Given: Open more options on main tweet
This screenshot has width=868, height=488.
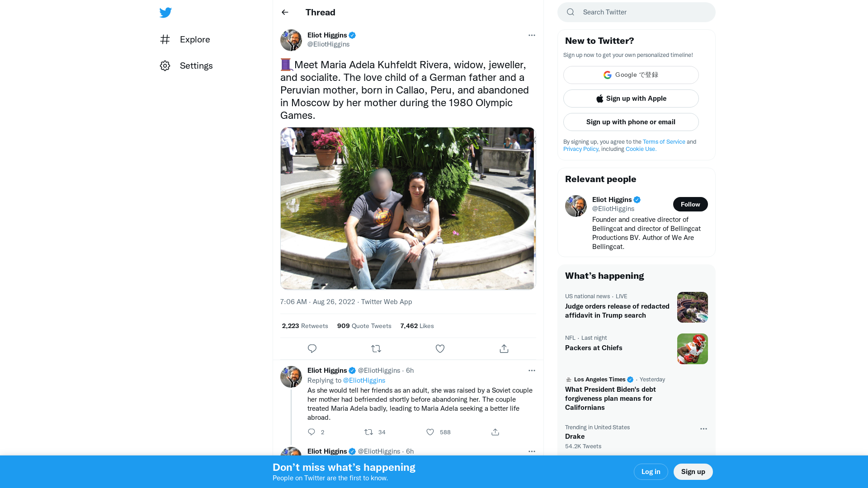Looking at the screenshot, I should pos(532,35).
